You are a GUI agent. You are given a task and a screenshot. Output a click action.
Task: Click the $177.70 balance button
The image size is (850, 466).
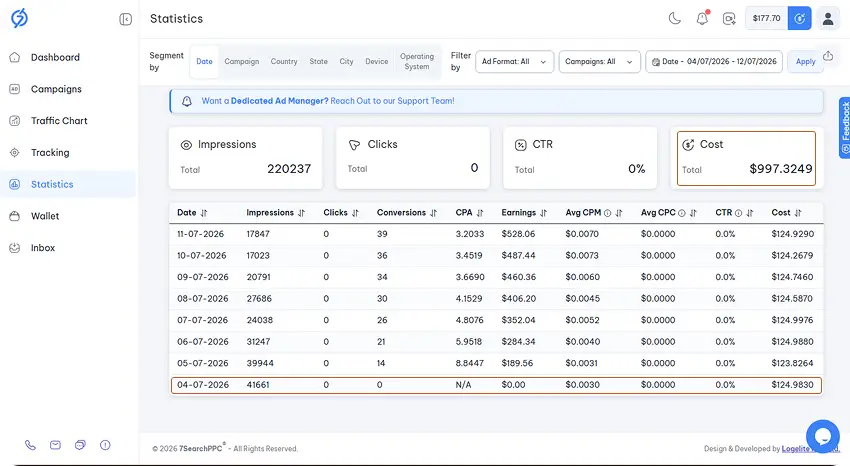[x=767, y=18]
